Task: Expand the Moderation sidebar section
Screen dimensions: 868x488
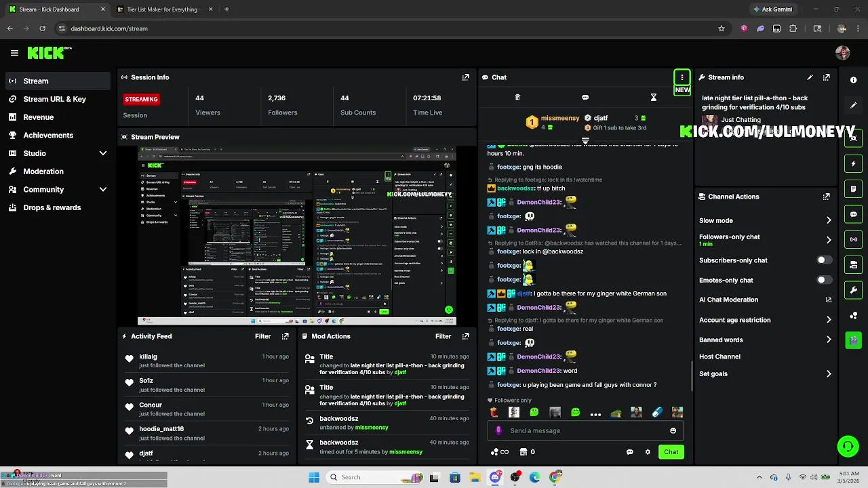Action: click(x=57, y=171)
